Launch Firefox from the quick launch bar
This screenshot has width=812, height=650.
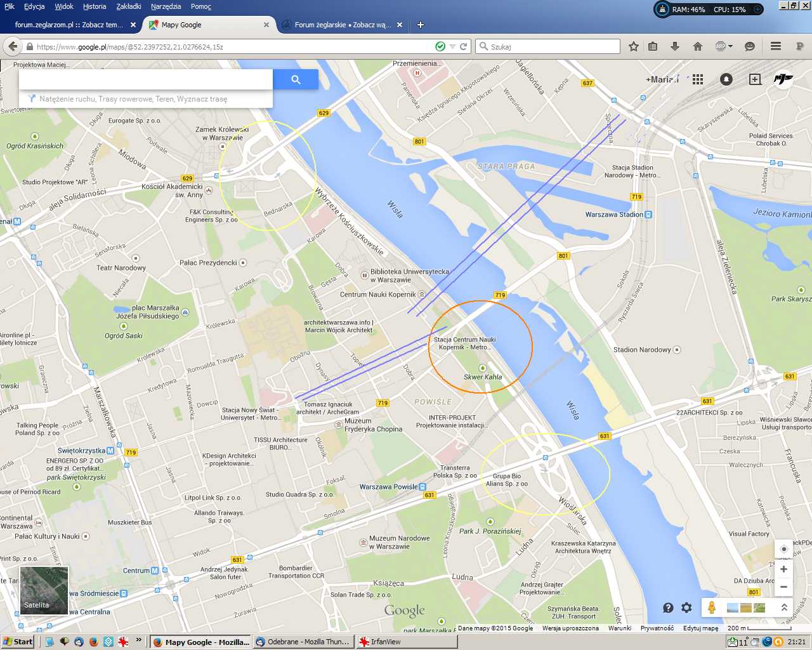tap(94, 642)
